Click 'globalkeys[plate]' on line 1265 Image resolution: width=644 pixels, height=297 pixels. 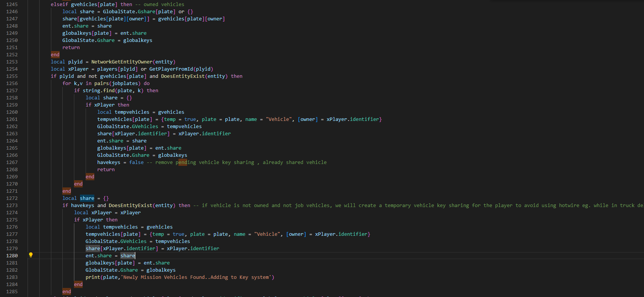(x=122, y=148)
